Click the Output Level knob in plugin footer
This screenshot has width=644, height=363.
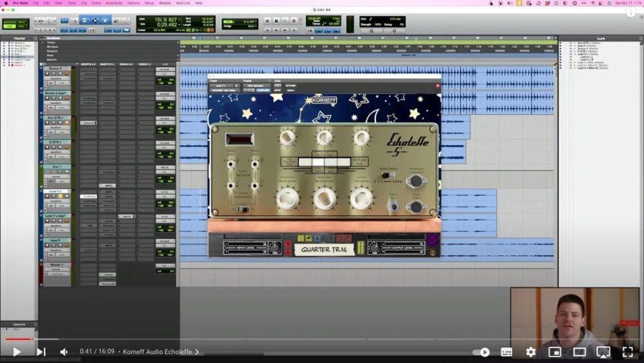(x=374, y=248)
